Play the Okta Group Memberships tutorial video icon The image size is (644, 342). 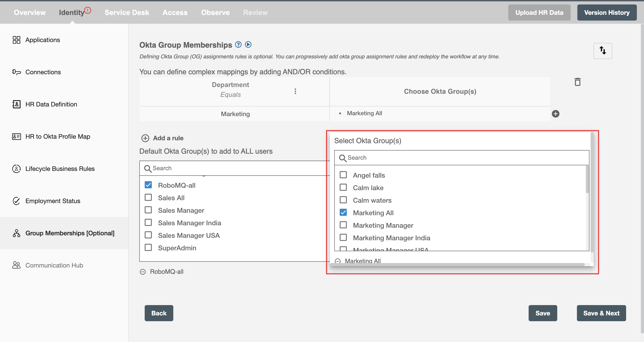click(248, 45)
